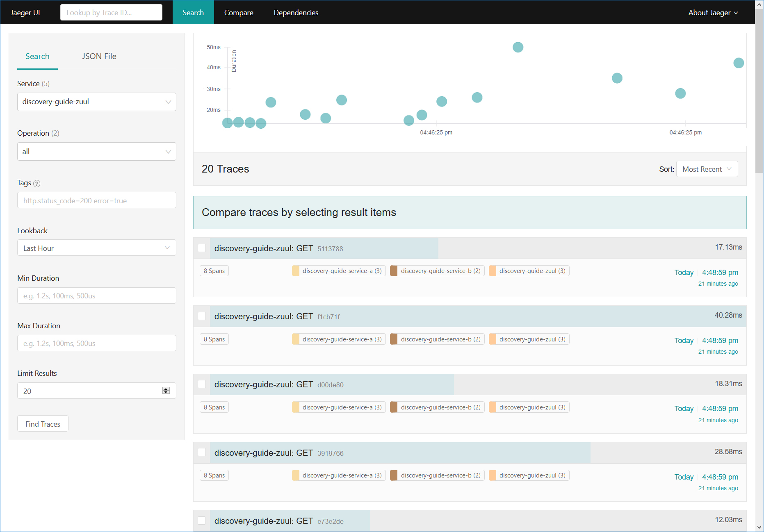Expand the Service dropdown discovery-guide-zuul
This screenshot has height=532, width=764.
[97, 102]
